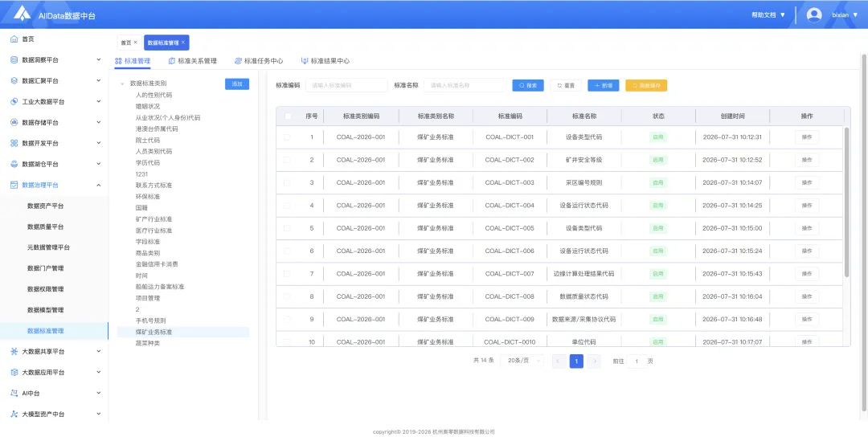Image resolution: width=868 pixels, height=441 pixels.
Task: Click the 数据开发平台 sidebar icon
Action: 14,143
